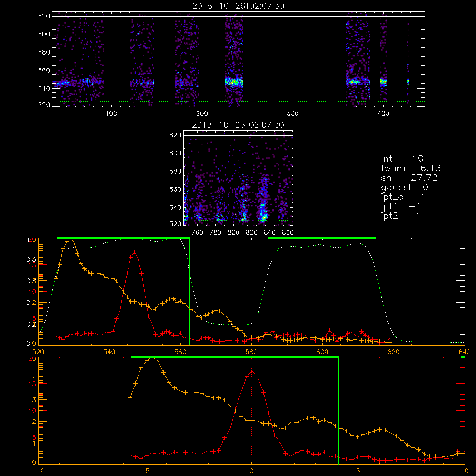Screen dimensions: 476x476
Task: Click y-axis label 560 of the top image
Action: [x=44, y=70]
